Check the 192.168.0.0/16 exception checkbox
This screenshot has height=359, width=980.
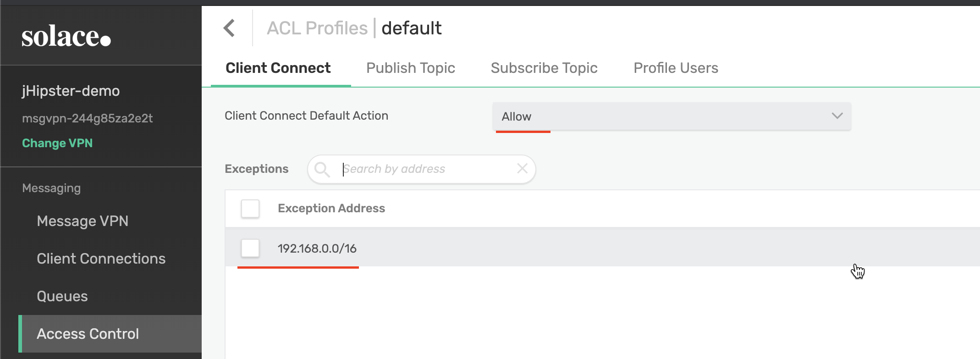tap(250, 248)
